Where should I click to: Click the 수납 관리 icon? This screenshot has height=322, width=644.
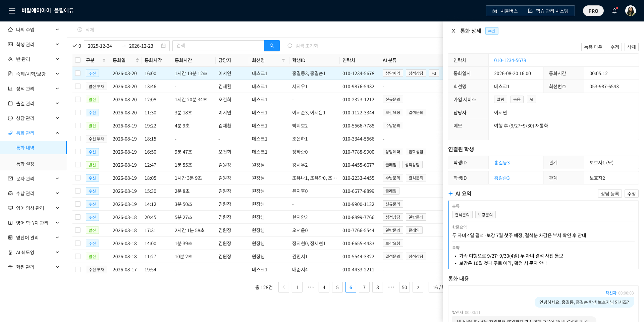(10, 193)
